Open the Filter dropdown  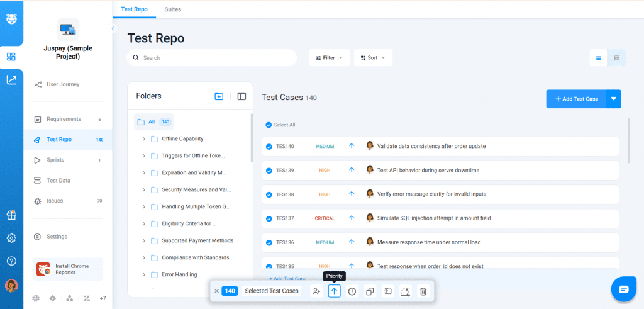click(x=329, y=58)
